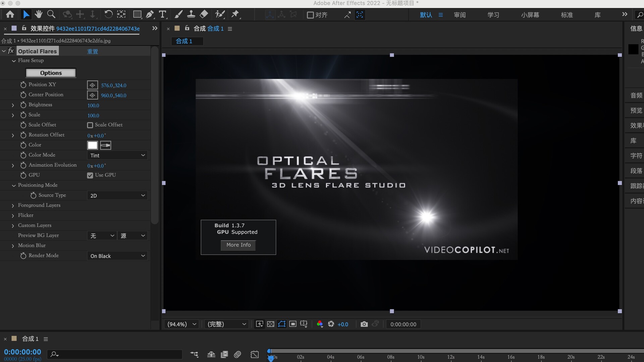Image resolution: width=644 pixels, height=362 pixels.
Task: Toggle the Scale Offset checkbox
Action: tap(90, 125)
